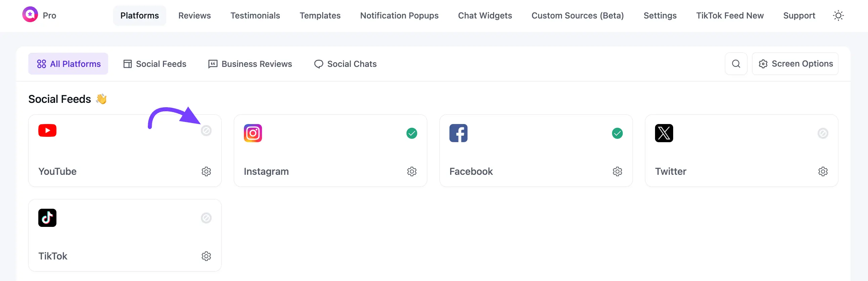Screen dimensions: 868x281
Task: Click the Pro logo icon
Action: point(30,14)
